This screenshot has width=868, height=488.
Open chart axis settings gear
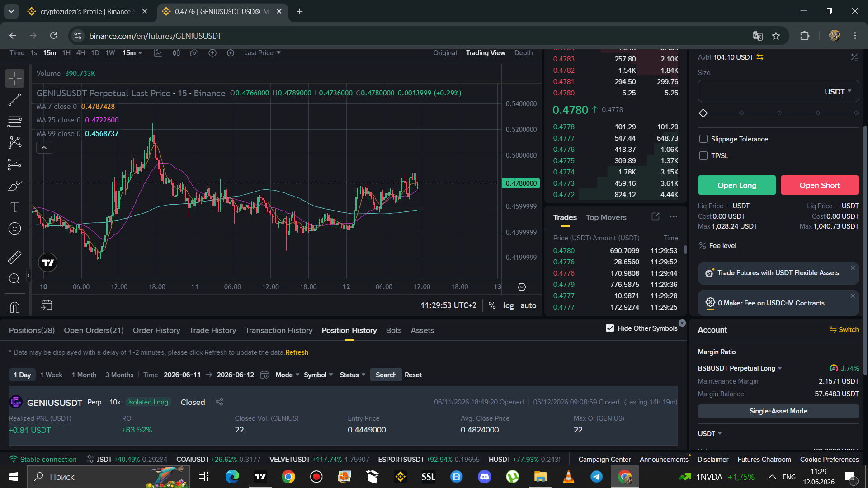tap(522, 287)
